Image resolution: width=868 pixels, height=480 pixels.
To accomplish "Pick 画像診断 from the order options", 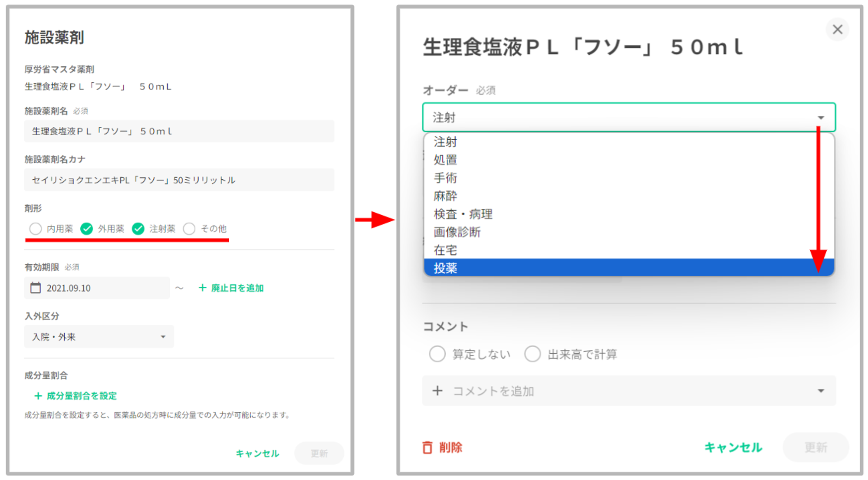I will tap(457, 232).
